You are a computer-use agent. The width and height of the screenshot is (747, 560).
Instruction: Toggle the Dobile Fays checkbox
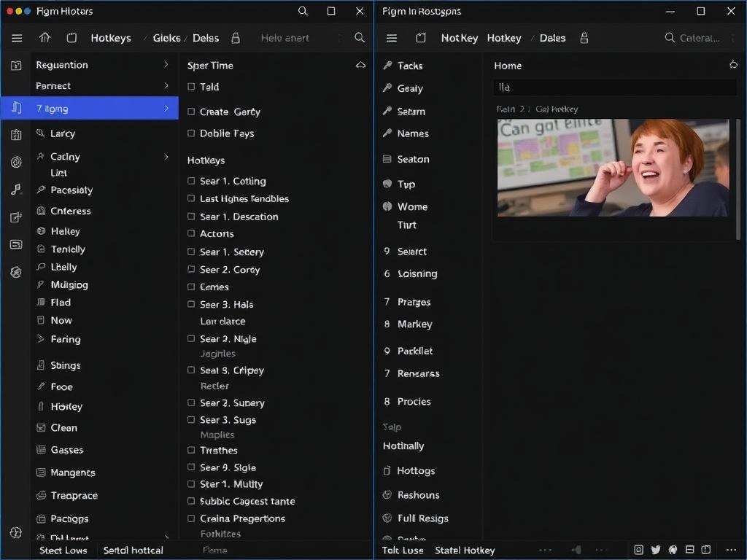tap(191, 133)
